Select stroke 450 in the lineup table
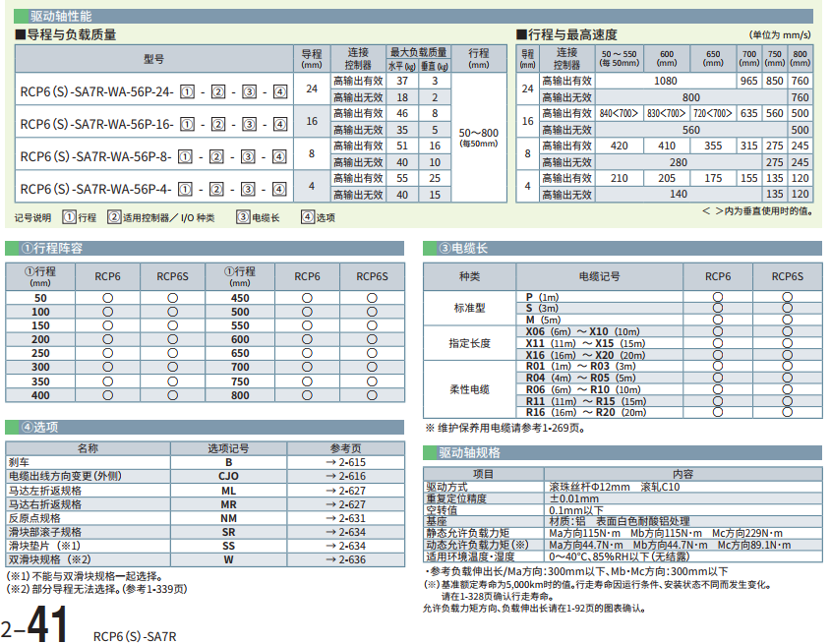The image size is (831, 644). click(240, 298)
